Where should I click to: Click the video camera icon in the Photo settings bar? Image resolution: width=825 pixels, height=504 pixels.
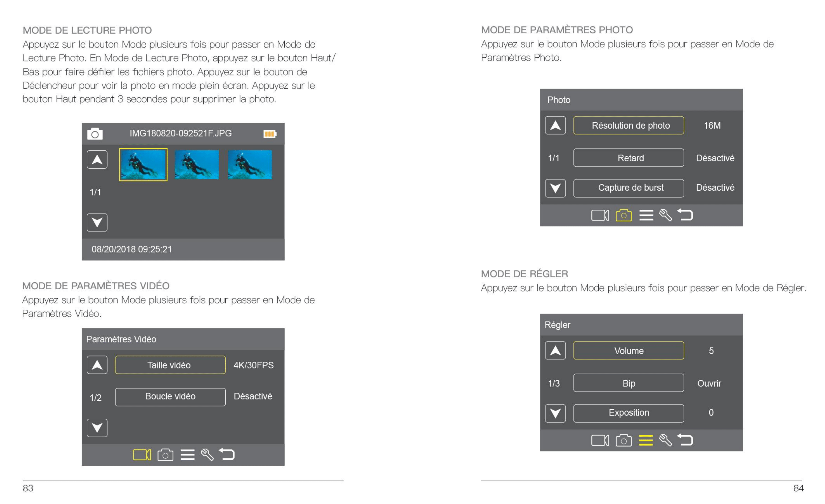pyautogui.click(x=600, y=215)
